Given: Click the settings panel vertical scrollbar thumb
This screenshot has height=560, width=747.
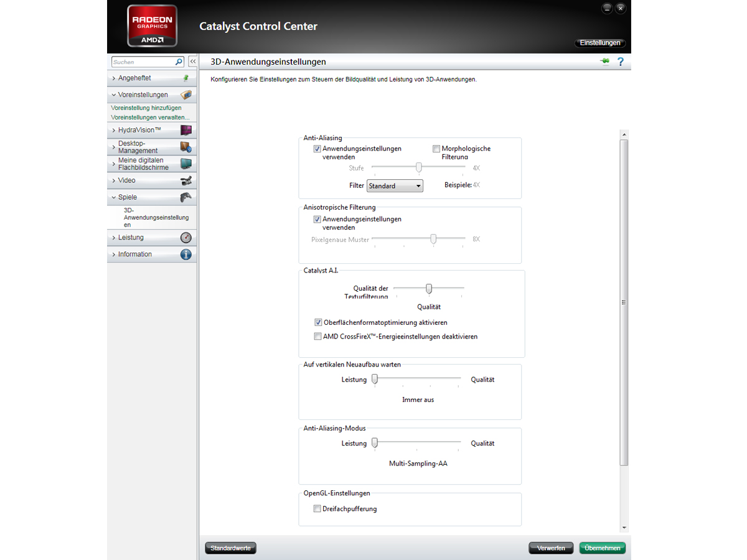Looking at the screenshot, I should (624, 302).
